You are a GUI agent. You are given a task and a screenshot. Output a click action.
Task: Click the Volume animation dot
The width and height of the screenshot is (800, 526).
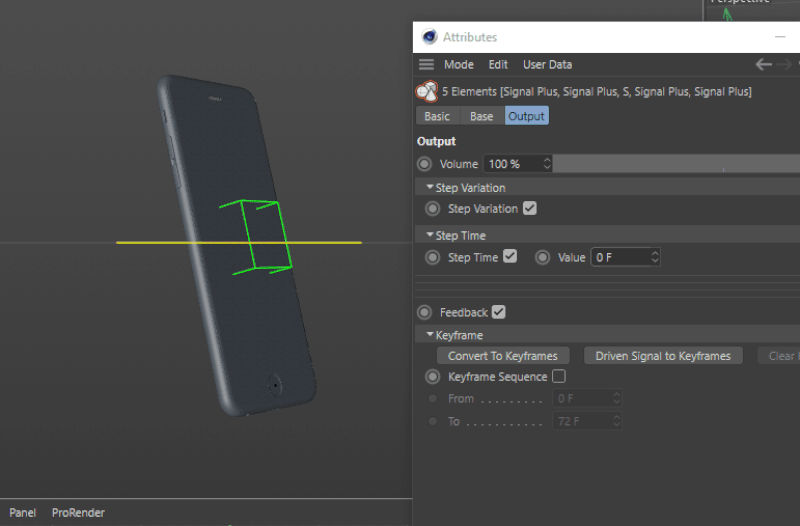[x=424, y=164]
